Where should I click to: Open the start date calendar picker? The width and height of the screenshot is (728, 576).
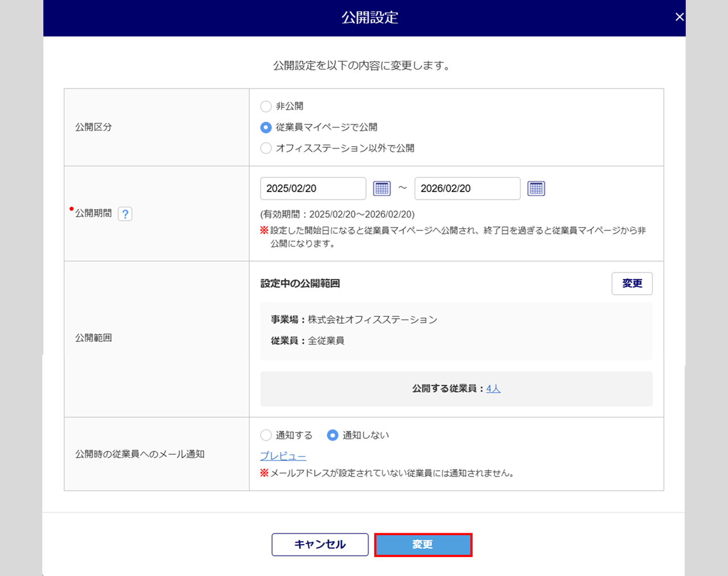pos(382,189)
